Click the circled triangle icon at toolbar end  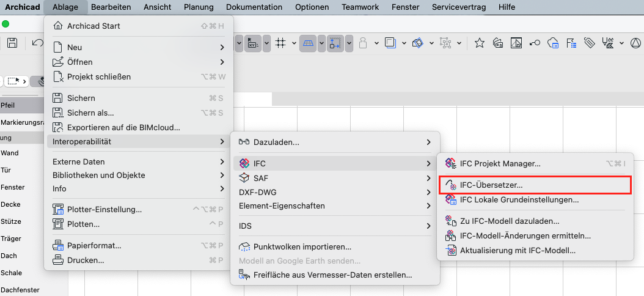pyautogui.click(x=635, y=43)
